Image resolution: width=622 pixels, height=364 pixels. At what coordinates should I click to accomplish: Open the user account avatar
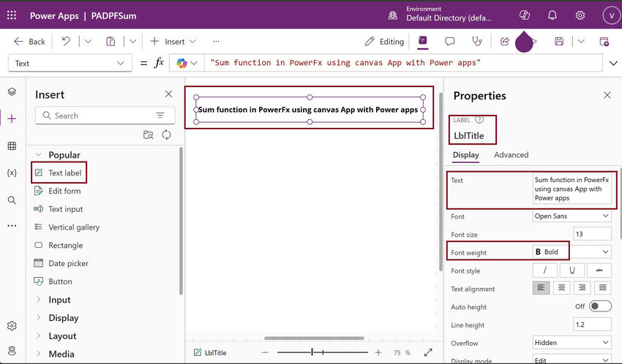click(611, 16)
